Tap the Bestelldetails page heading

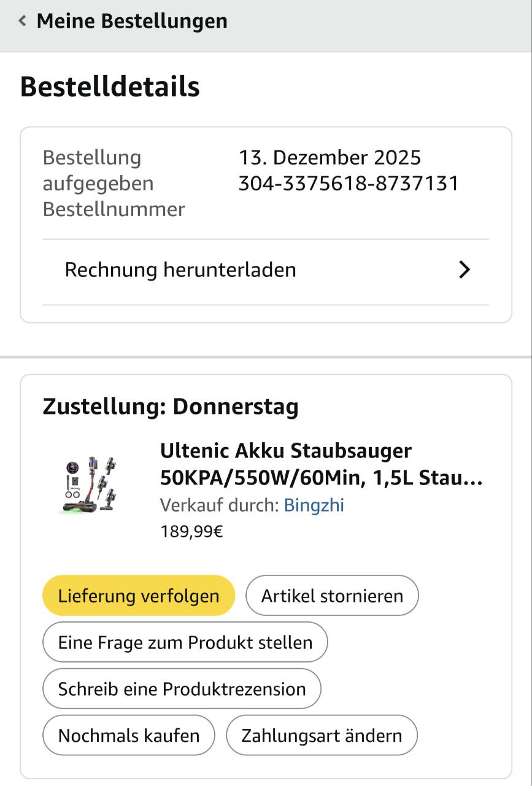110,87
